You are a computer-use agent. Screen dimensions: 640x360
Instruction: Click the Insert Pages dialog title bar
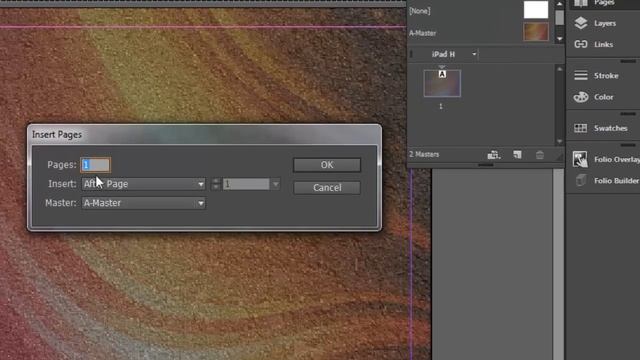coord(204,135)
